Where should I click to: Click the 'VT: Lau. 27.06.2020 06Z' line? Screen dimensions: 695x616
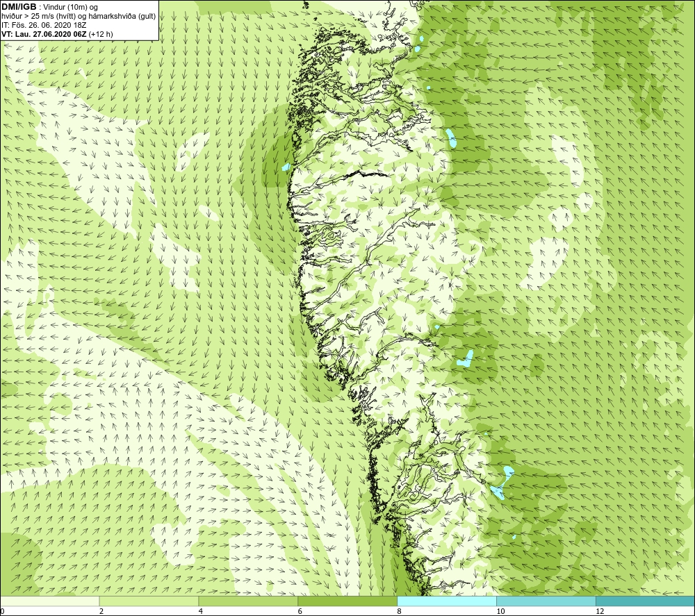click(x=44, y=33)
